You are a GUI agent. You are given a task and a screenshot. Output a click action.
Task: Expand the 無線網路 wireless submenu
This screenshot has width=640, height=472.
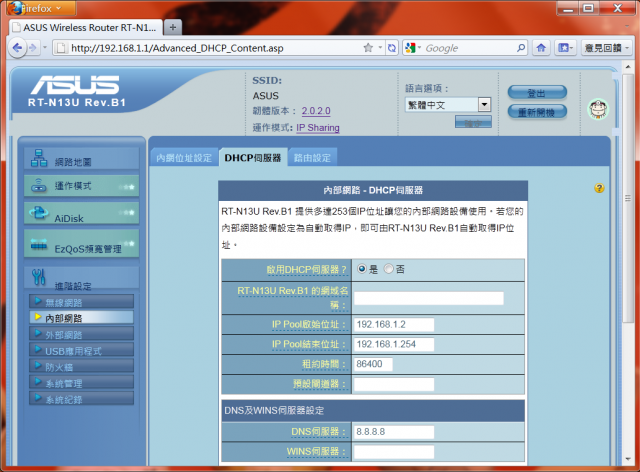point(81,302)
